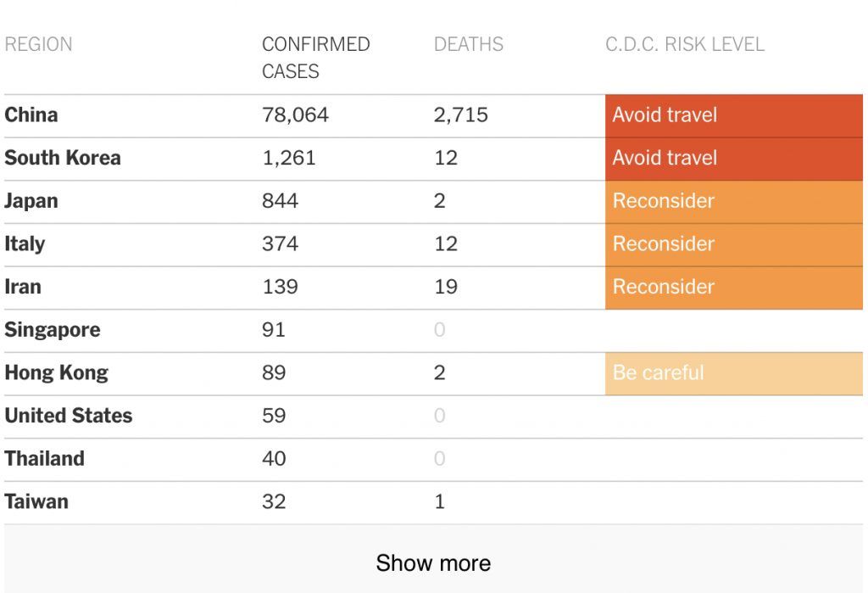This screenshot has height=593, width=868.
Task: Click Iran's 19 deaths figure
Action: pos(446,287)
